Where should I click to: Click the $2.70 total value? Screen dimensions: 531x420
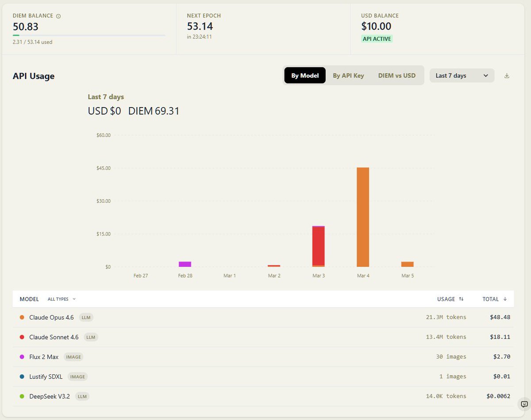point(502,357)
